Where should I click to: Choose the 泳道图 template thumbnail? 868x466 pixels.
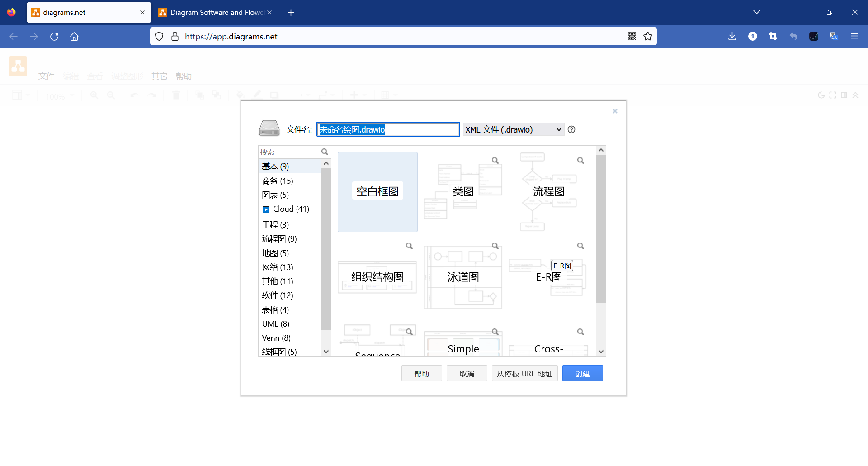click(463, 277)
